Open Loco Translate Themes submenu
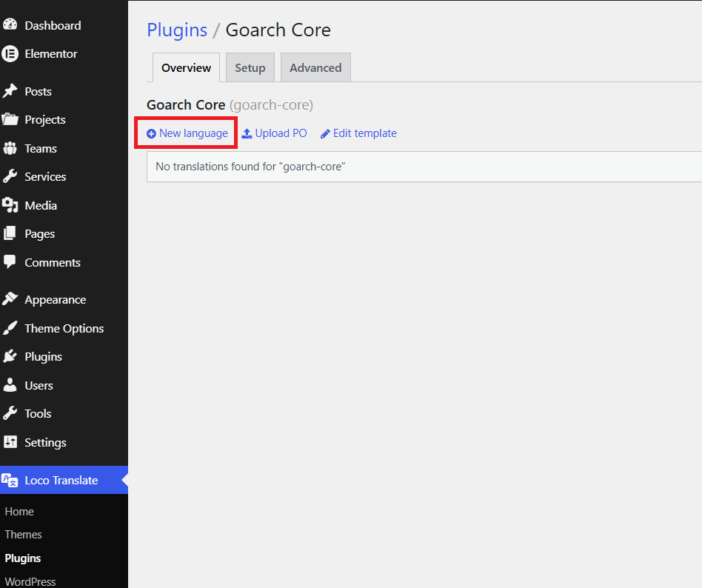The height and width of the screenshot is (588, 702). pos(23,535)
